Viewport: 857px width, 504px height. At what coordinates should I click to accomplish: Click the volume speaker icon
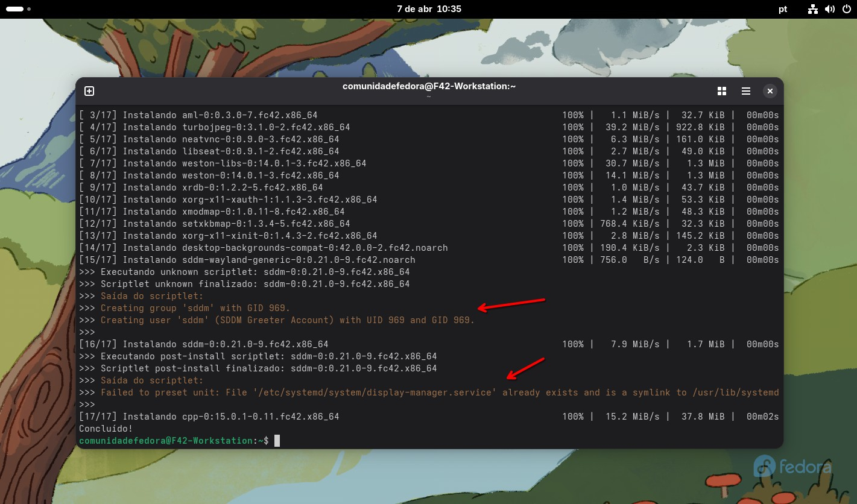tap(830, 9)
